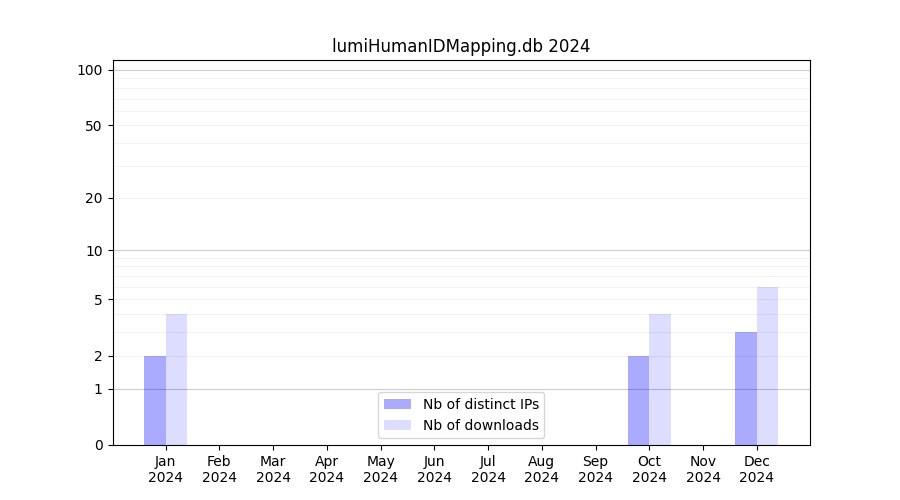Select the y-axis tick label 5
Screen dimensions: 900x500
pyautogui.click(x=98, y=300)
